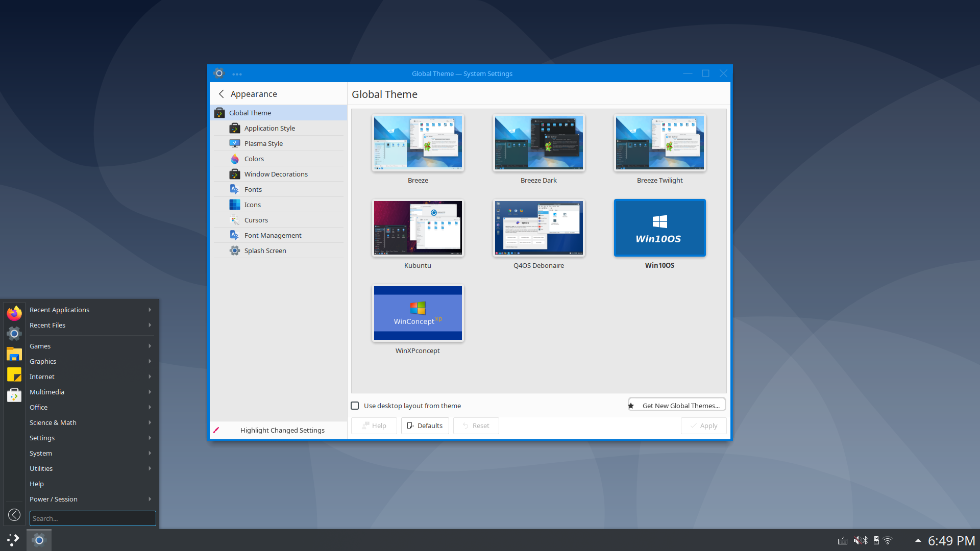Click System Settings task on the taskbar
This screenshot has height=551, width=980.
[x=39, y=540]
